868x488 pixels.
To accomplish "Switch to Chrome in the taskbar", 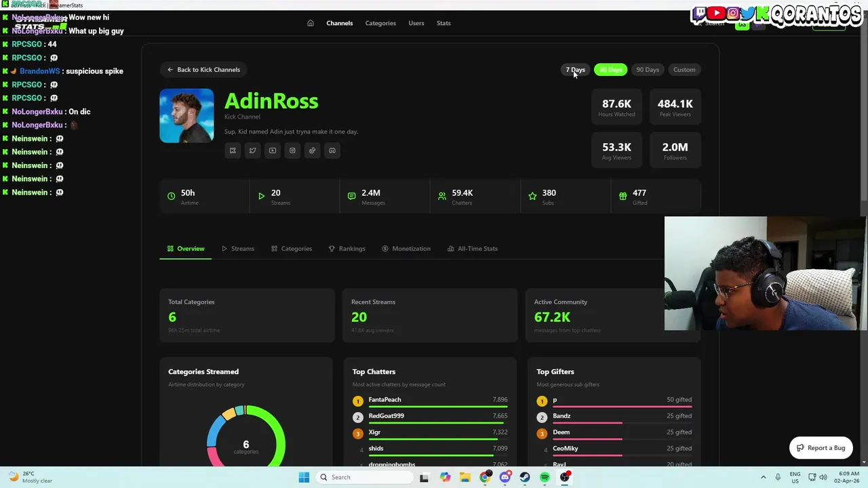I will tap(485, 477).
